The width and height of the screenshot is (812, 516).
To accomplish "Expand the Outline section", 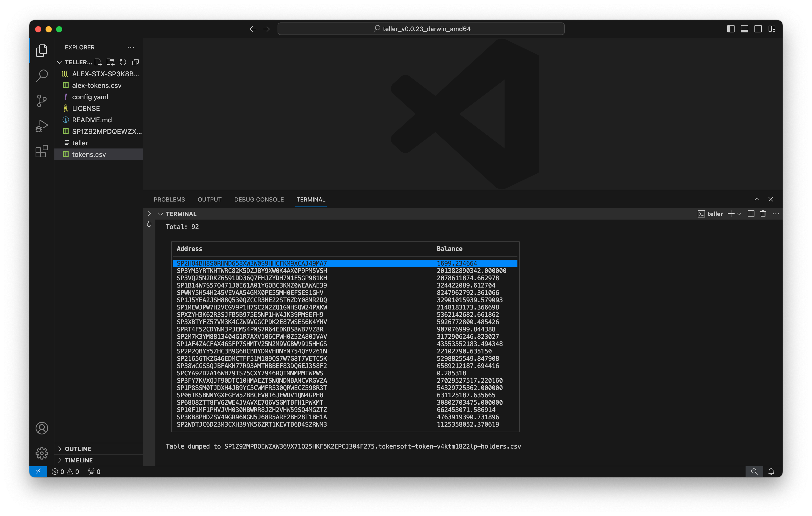I will pos(78,449).
